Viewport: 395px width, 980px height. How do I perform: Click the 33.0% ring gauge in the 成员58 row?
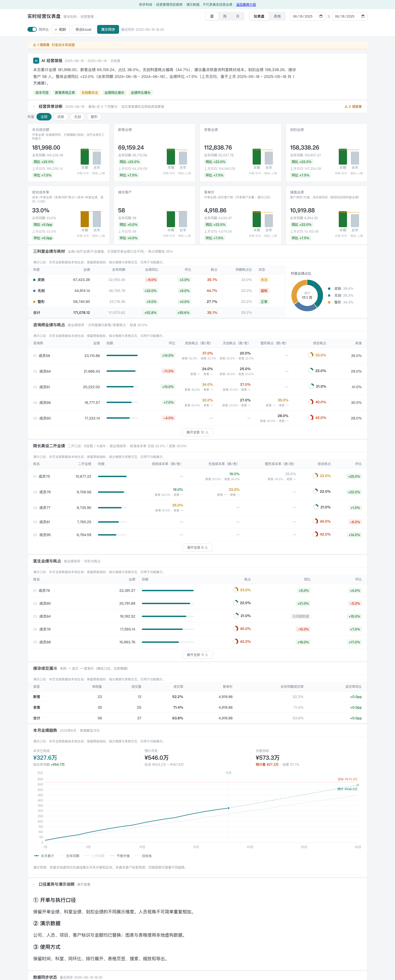click(311, 355)
